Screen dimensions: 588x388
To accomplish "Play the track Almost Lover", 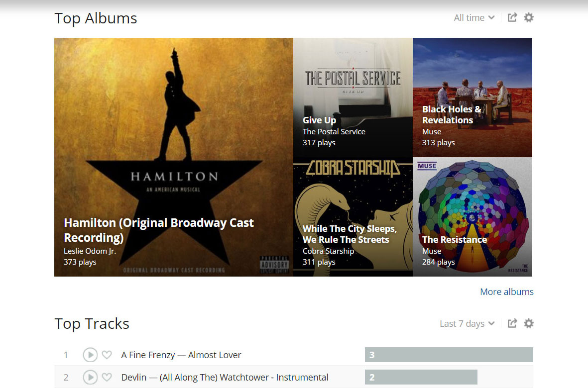I will [x=90, y=355].
